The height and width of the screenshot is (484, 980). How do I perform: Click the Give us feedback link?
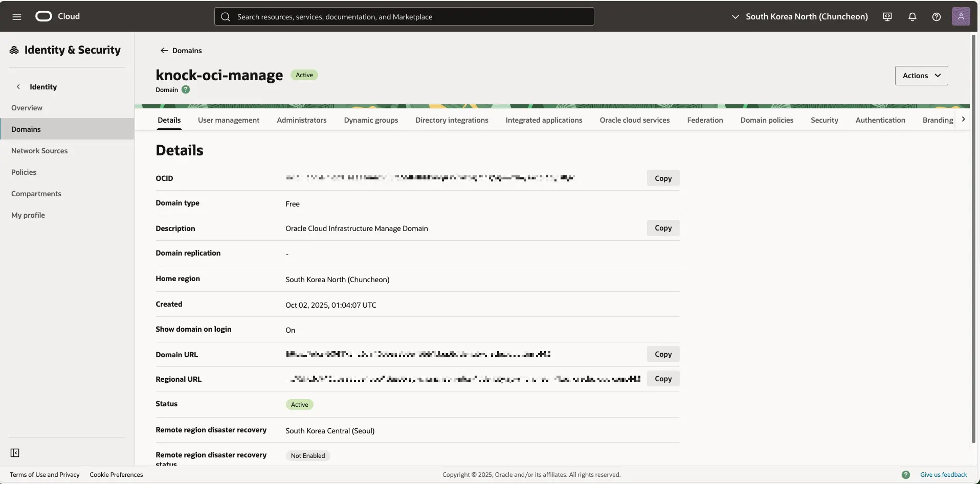[944, 475]
